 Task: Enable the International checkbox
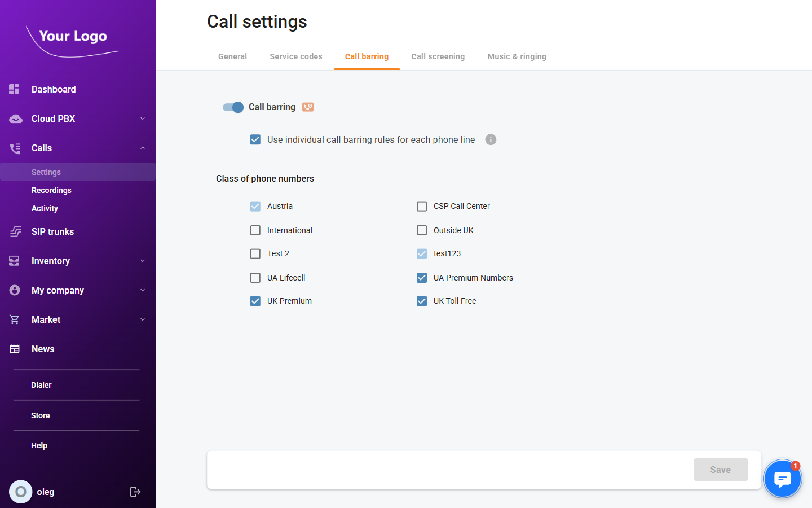tap(255, 230)
